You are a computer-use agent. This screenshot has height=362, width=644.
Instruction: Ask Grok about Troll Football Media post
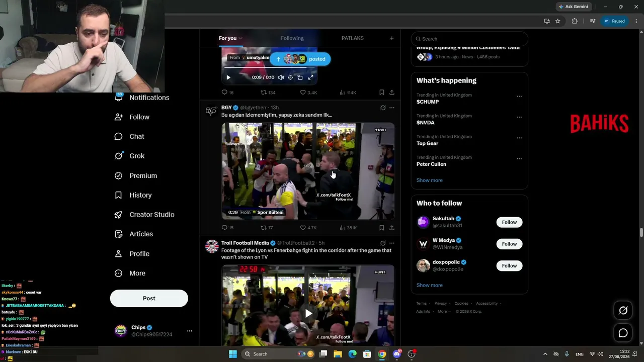point(383,243)
